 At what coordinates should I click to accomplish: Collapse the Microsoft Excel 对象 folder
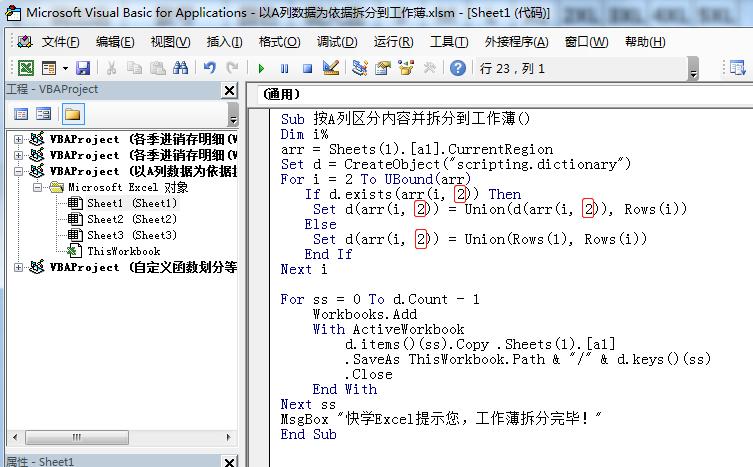point(38,187)
